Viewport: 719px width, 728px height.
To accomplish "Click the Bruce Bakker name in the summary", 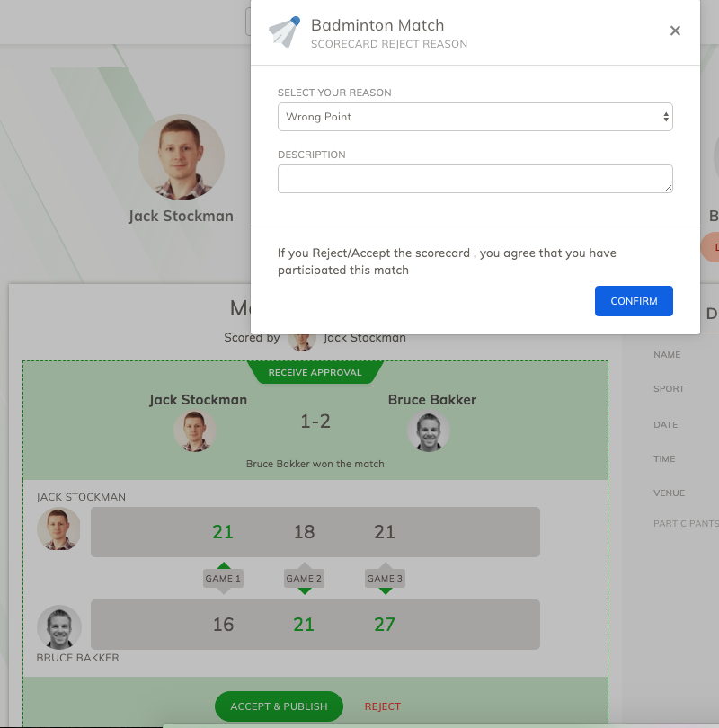I will tap(432, 400).
